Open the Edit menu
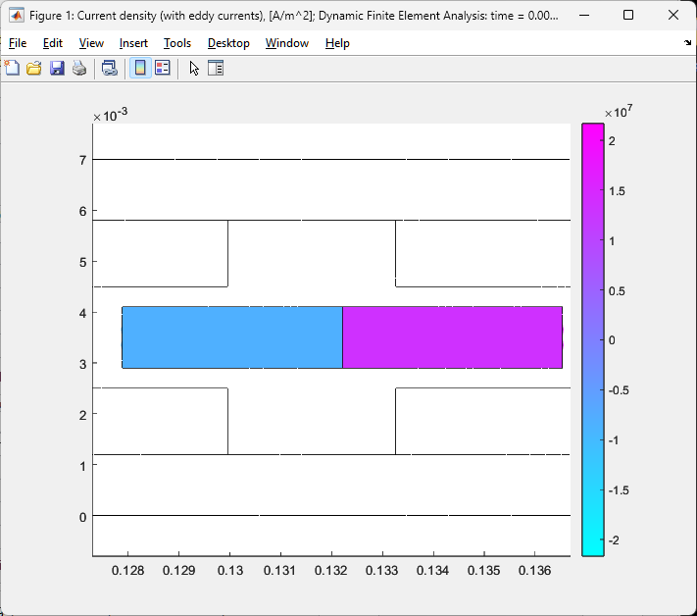The image size is (697, 616). pos(53,43)
